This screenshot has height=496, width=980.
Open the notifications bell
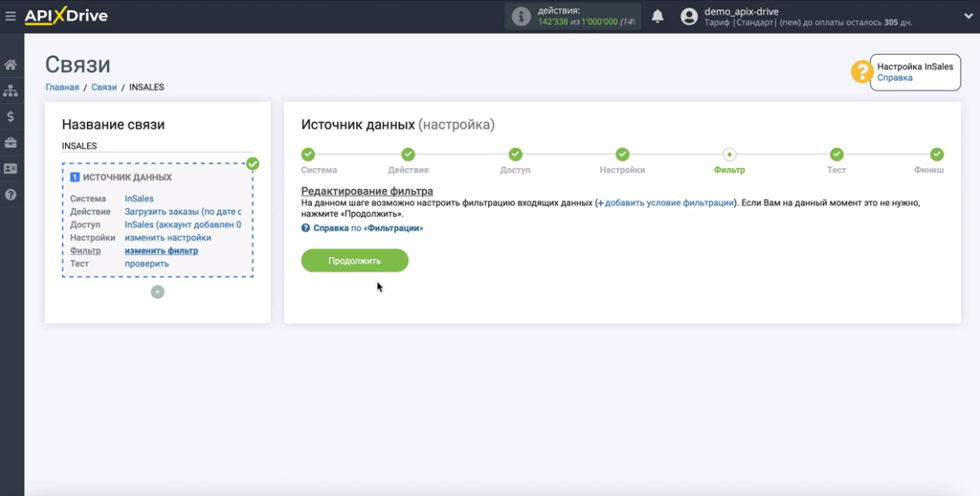pos(658,16)
